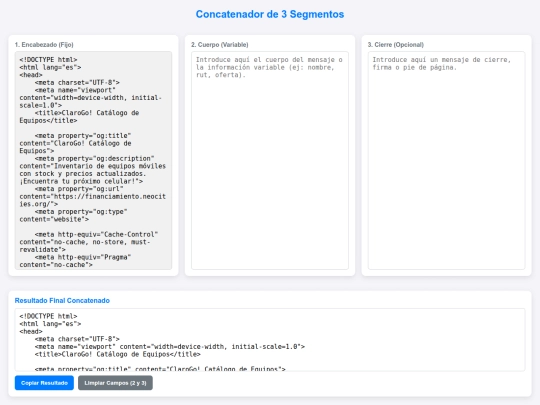Click the Resultado Final Concatenado output box

(270, 340)
